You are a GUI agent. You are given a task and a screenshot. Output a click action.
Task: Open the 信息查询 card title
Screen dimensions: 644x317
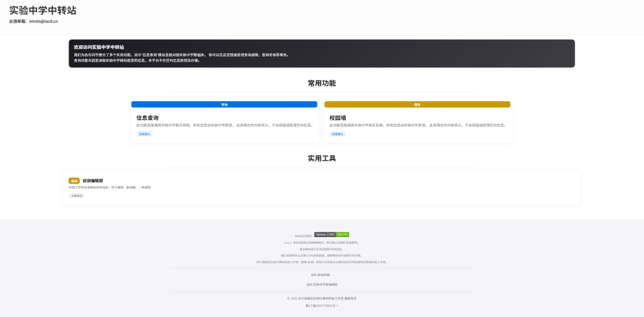click(x=147, y=118)
